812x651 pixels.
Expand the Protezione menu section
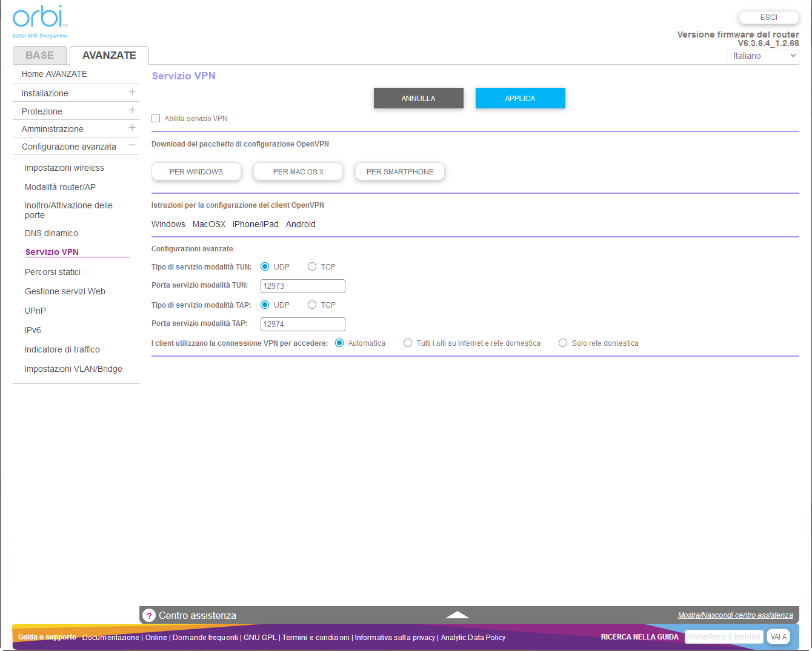[x=132, y=110]
